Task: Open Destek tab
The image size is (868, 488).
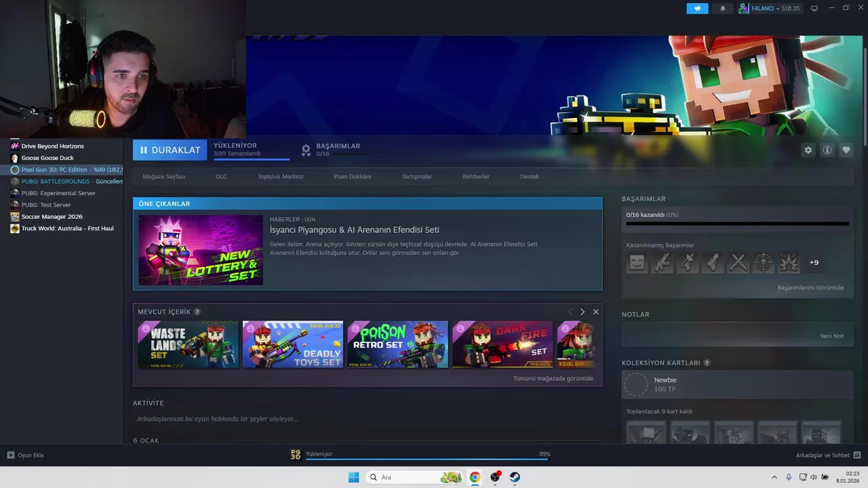Action: point(530,176)
